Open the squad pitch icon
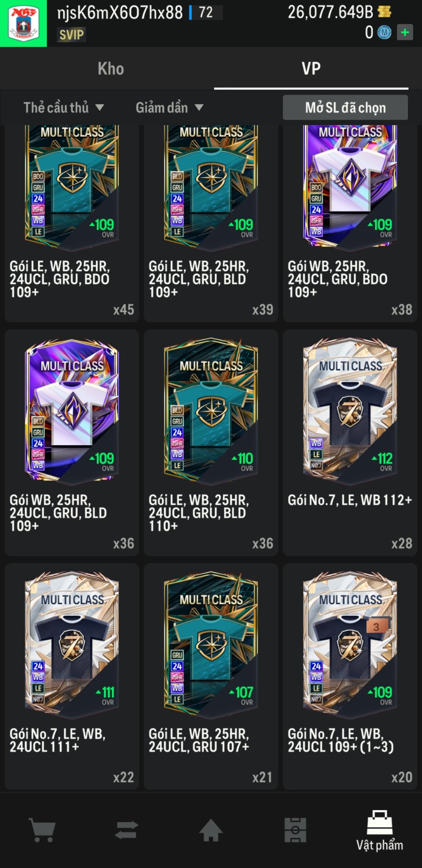Viewport: 422px width, 868px height. coord(295,830)
